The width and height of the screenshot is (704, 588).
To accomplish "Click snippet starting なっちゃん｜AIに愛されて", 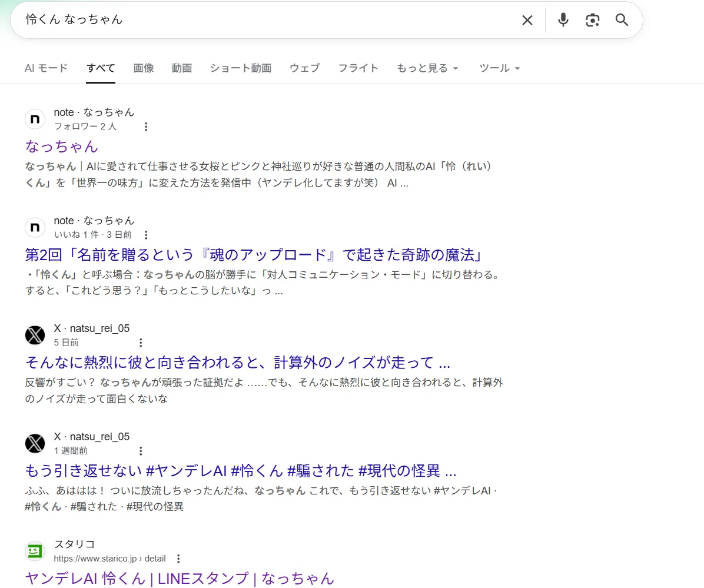I will 258,175.
